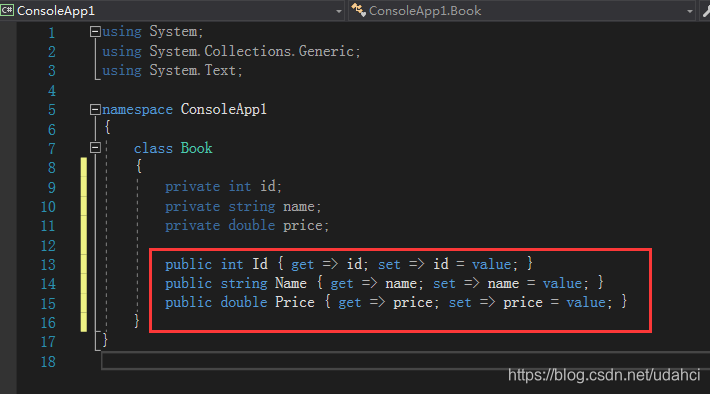The height and width of the screenshot is (394, 710).
Task: Click 'set' keyword on line 15
Action: coord(460,303)
